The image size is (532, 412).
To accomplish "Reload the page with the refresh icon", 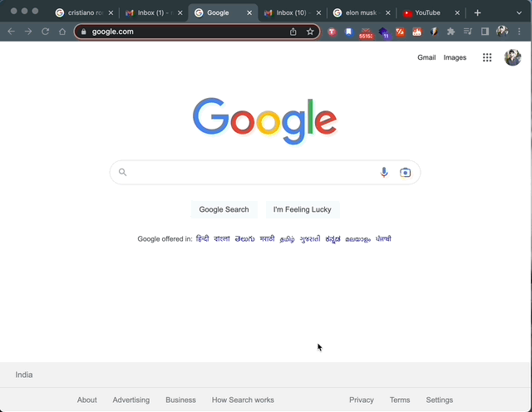I will coord(45,32).
